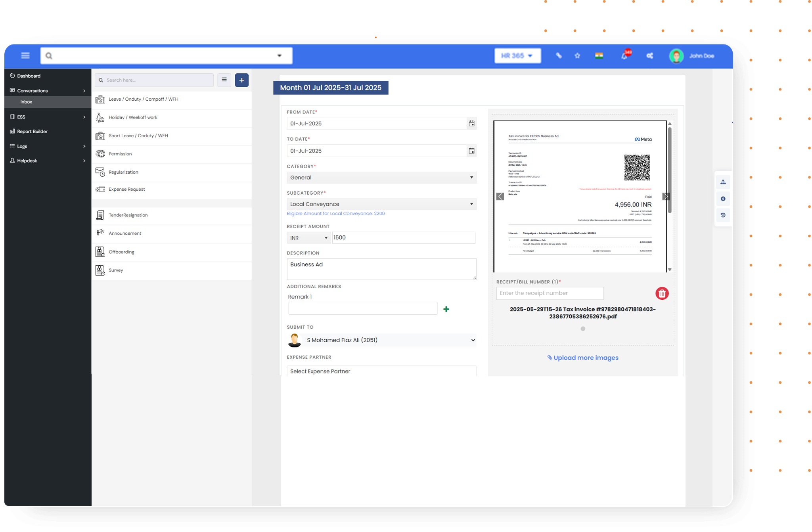
Task: Open Report Builder in the sidebar
Action: [32, 131]
